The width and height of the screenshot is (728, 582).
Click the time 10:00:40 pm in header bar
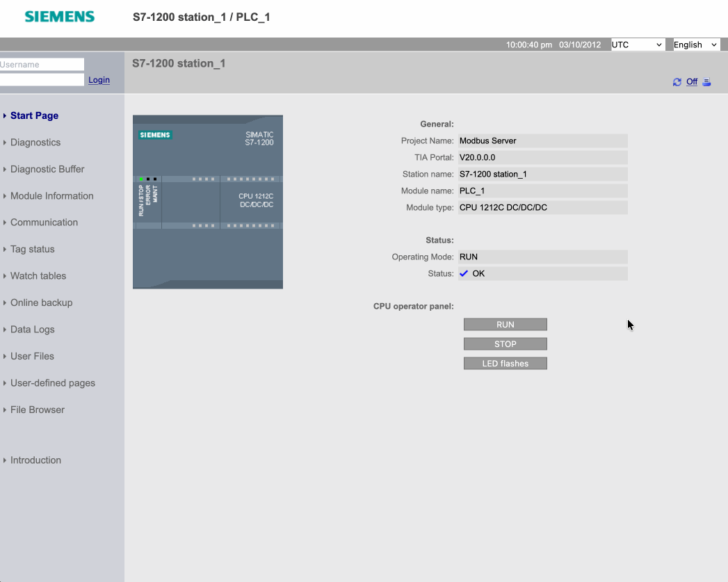(x=529, y=45)
